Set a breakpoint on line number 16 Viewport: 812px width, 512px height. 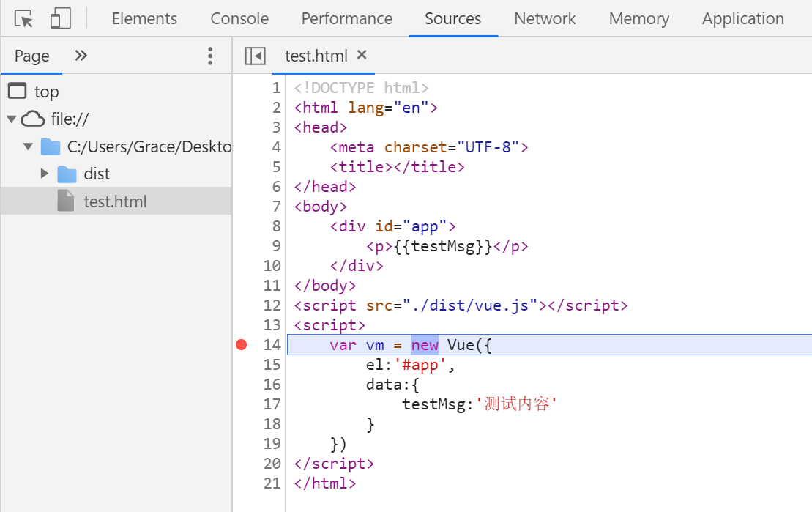[x=272, y=385]
